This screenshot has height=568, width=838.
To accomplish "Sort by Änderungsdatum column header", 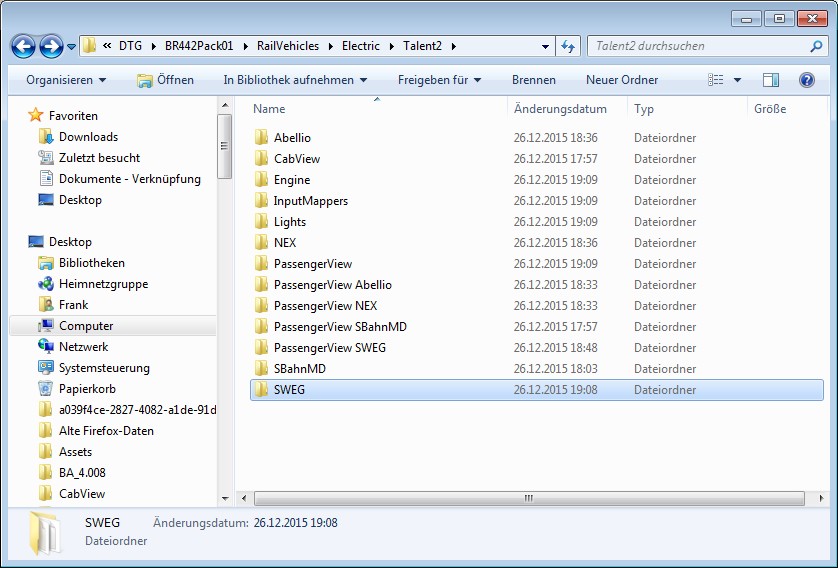I will click(x=567, y=109).
